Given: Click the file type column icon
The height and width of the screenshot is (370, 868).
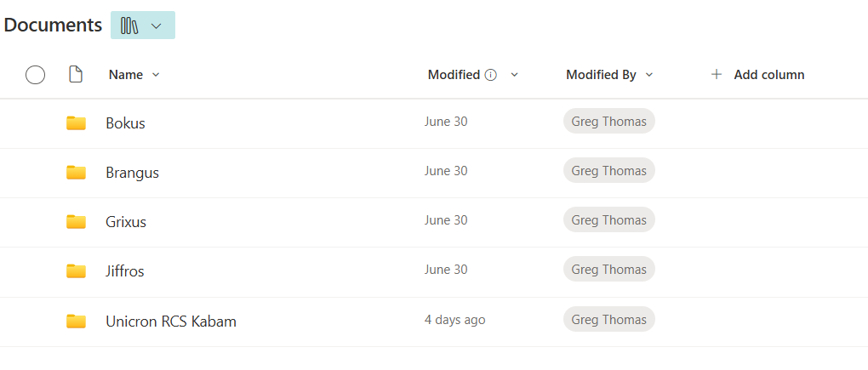Looking at the screenshot, I should coord(75,74).
